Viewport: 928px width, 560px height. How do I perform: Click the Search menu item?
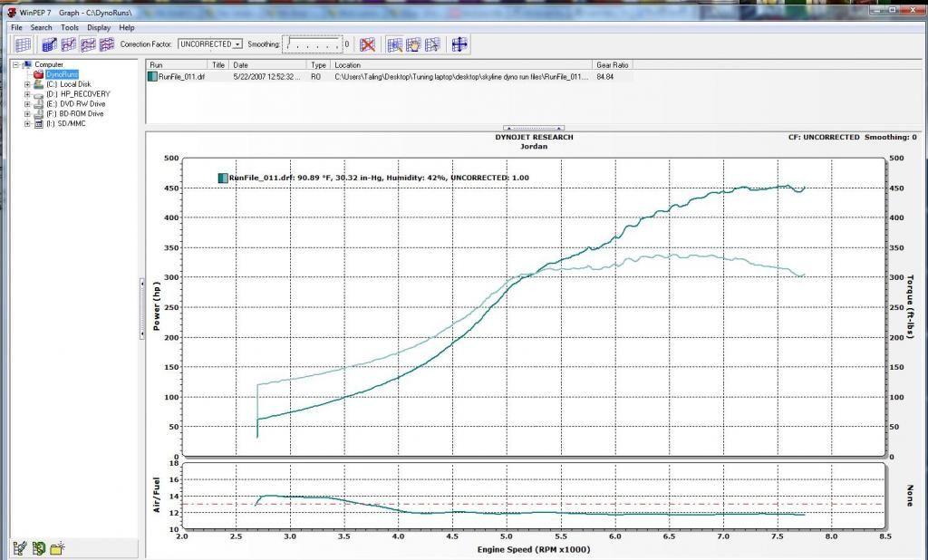coord(40,27)
